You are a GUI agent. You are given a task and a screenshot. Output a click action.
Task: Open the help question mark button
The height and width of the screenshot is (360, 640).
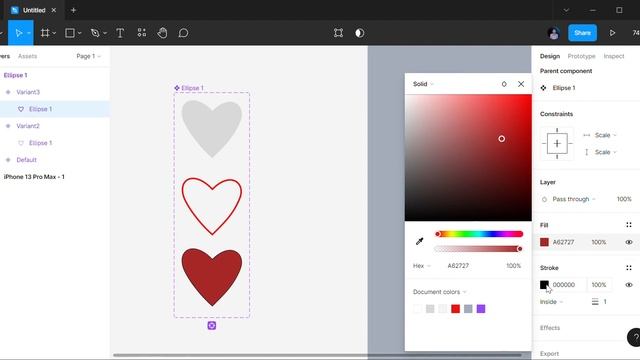pos(634,338)
